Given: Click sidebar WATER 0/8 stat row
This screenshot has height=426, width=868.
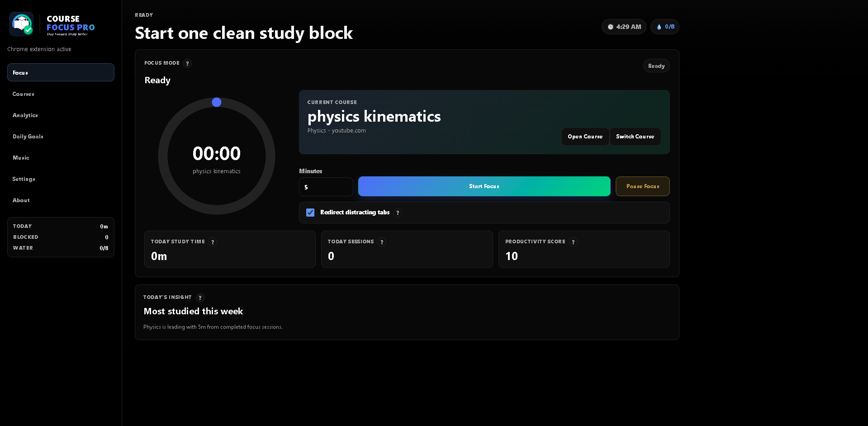Looking at the screenshot, I should [61, 248].
